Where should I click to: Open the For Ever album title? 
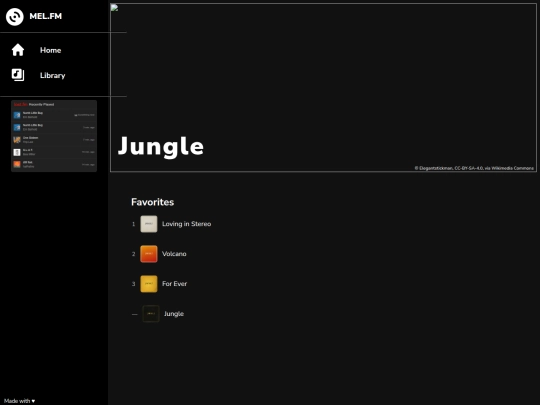175,284
